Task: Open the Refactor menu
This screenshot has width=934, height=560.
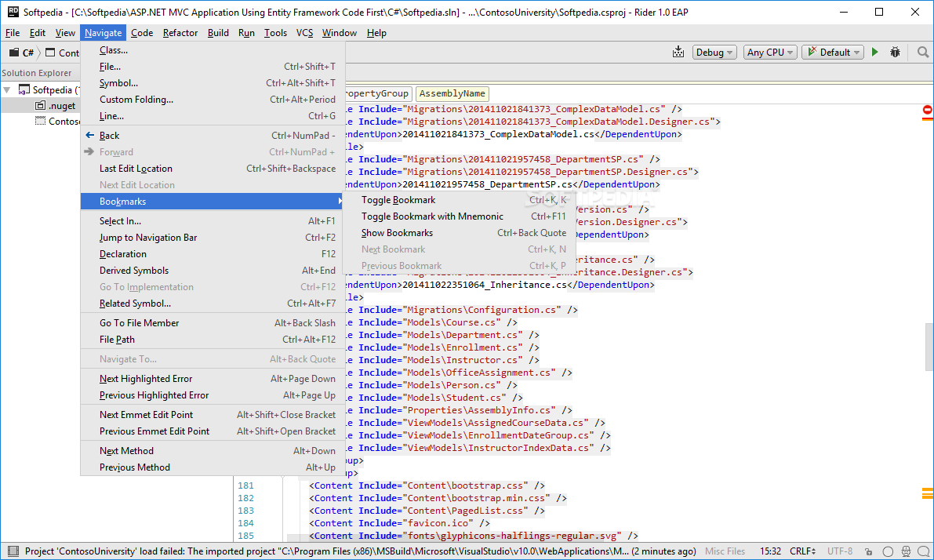Action: pos(180,33)
